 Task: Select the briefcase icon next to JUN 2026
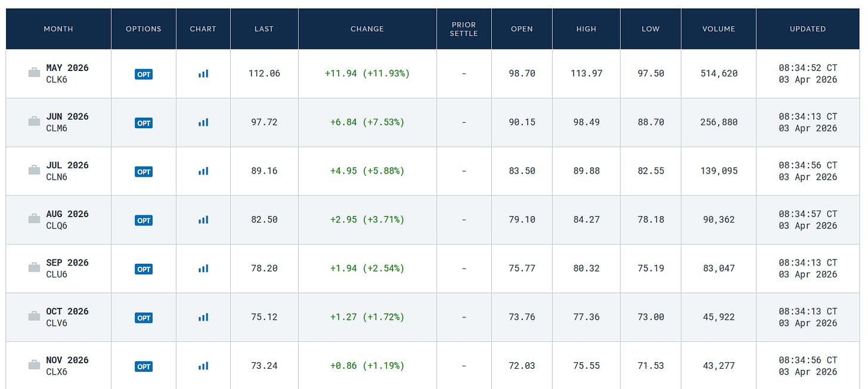pos(35,122)
